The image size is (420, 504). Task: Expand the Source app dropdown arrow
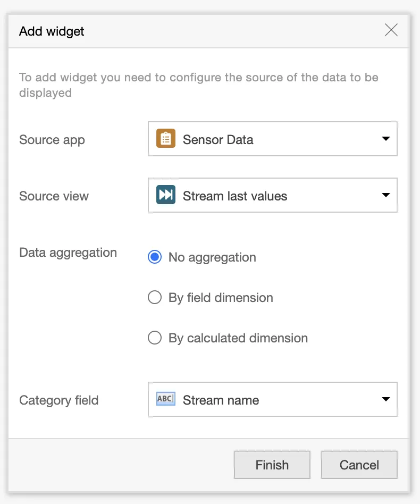[386, 139]
